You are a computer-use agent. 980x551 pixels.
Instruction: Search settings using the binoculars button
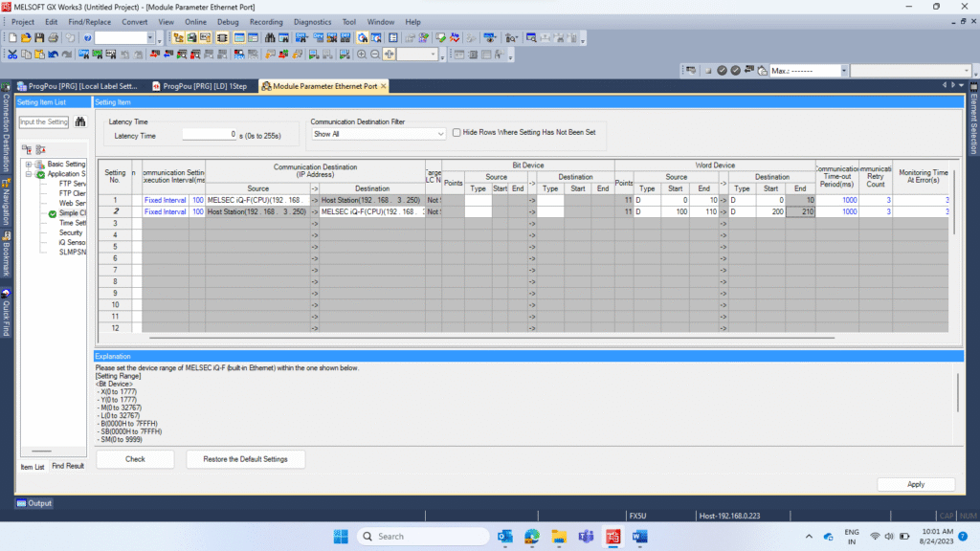click(80, 121)
